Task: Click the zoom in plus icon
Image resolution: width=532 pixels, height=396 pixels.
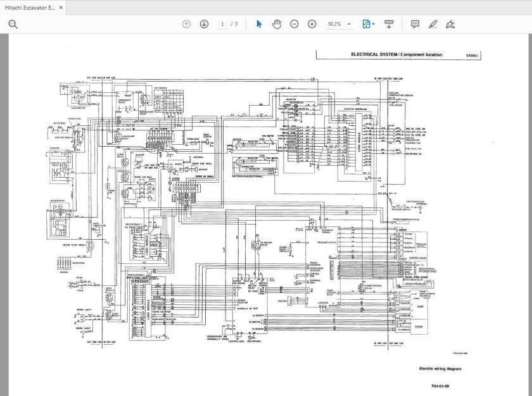Action: [x=310, y=25]
